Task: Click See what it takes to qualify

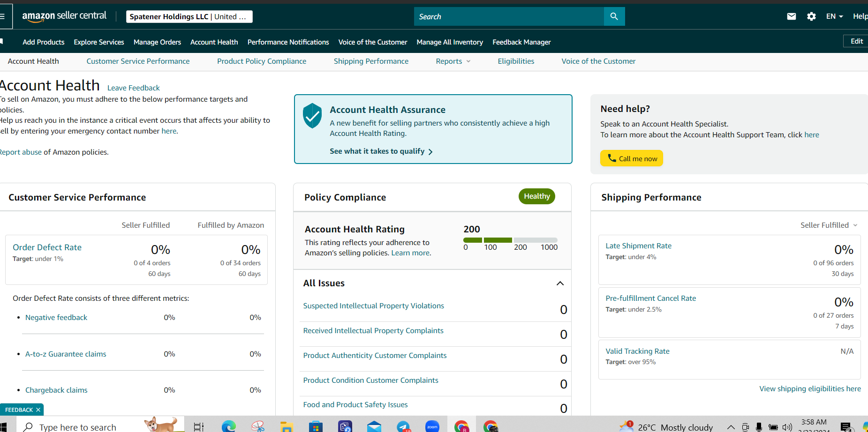Action: [377, 151]
